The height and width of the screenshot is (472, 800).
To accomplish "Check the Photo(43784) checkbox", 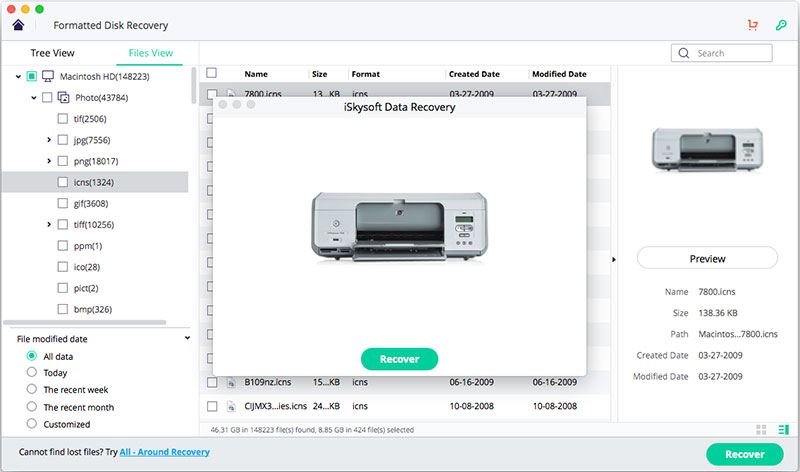I will click(x=47, y=97).
